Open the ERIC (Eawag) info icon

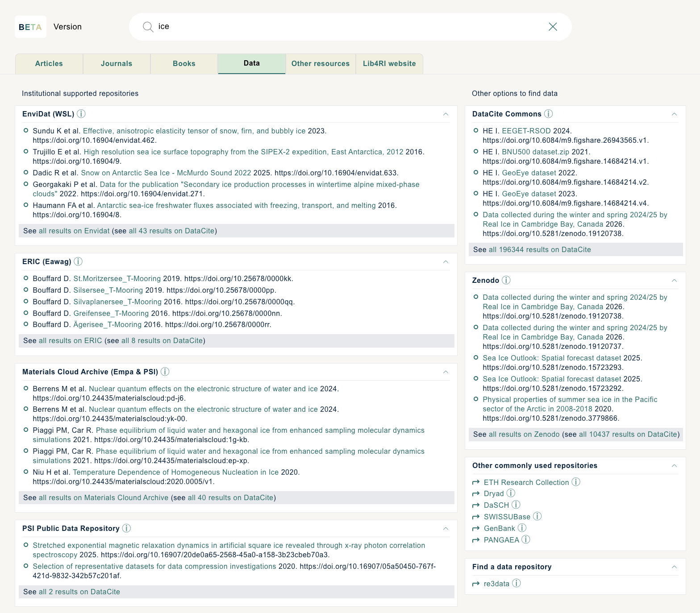[78, 261]
